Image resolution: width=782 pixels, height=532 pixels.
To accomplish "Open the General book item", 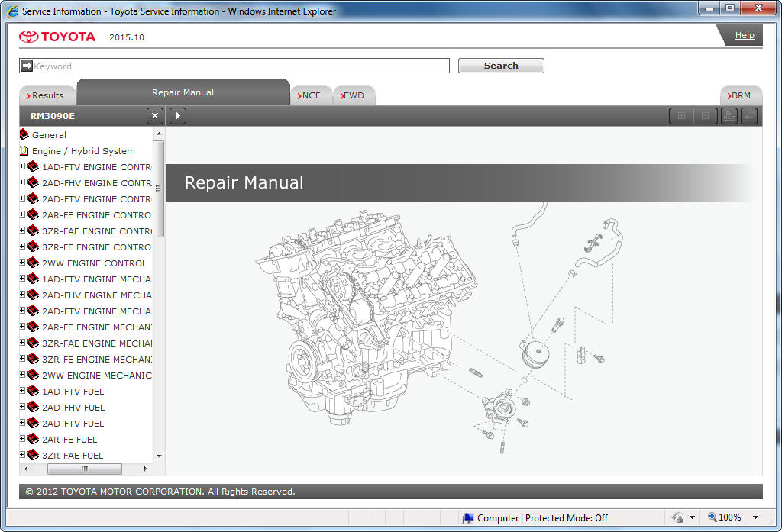I will click(49, 135).
